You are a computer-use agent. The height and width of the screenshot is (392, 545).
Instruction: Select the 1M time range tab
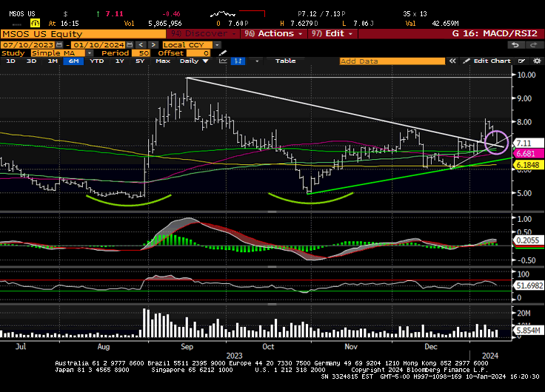(53, 61)
